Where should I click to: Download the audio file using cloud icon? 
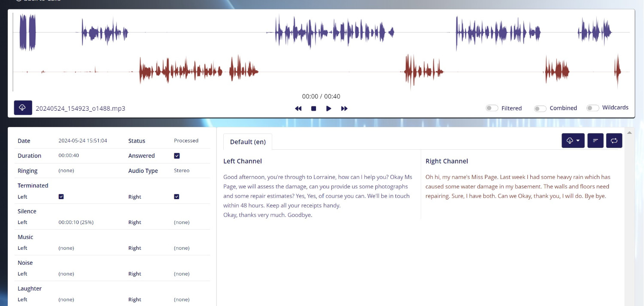click(23, 108)
